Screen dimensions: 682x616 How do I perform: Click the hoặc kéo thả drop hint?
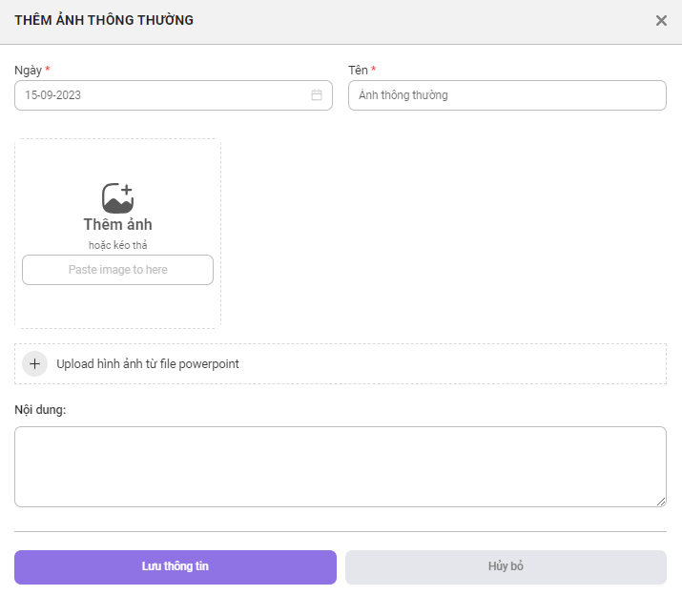118,245
